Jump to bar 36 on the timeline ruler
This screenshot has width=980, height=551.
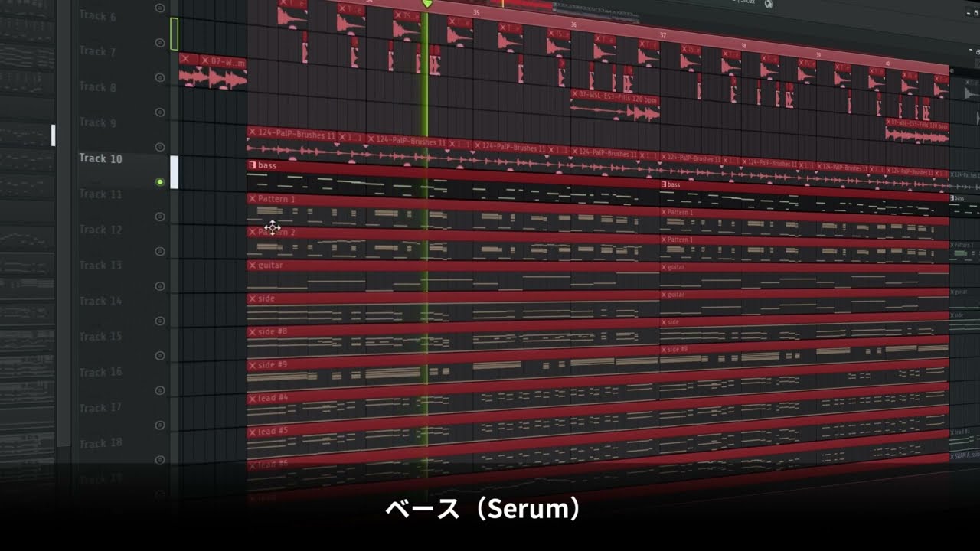573,24
